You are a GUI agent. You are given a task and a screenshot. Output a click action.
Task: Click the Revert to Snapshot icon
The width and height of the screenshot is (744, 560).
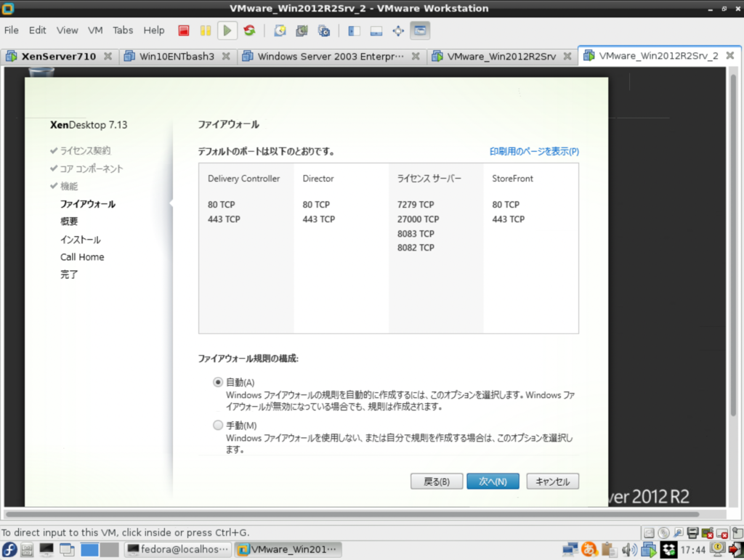click(x=302, y=31)
